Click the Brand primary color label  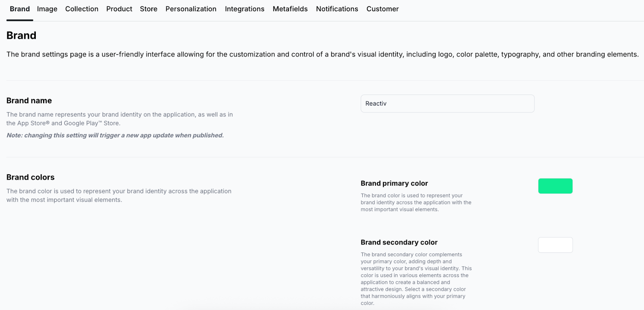[394, 183]
